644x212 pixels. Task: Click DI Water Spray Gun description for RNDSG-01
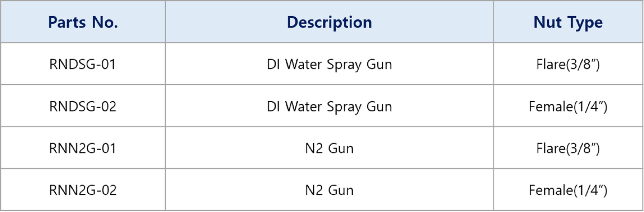[329, 64]
